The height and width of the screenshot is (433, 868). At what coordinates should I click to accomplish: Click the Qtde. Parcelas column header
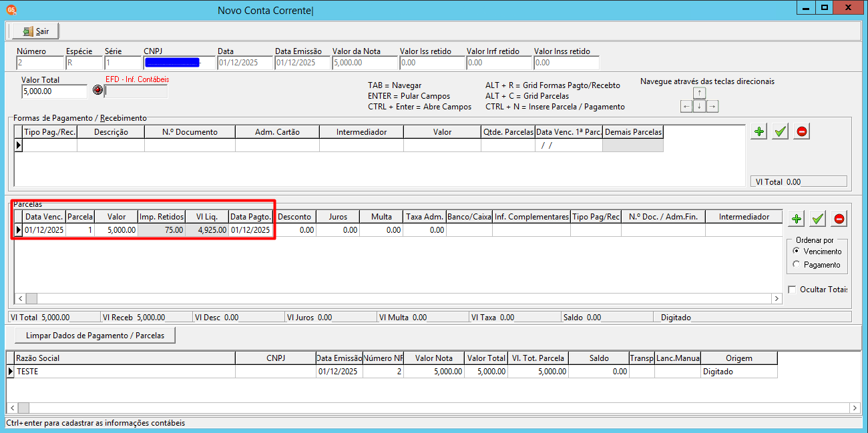508,132
